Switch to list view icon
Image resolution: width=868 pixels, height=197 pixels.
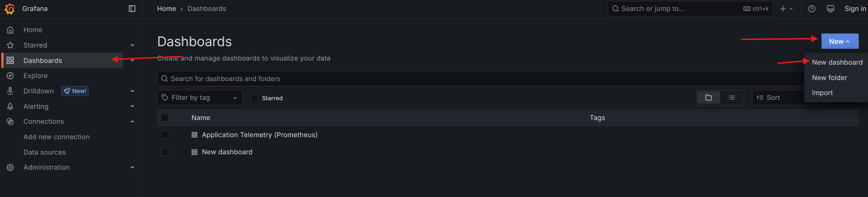(732, 98)
